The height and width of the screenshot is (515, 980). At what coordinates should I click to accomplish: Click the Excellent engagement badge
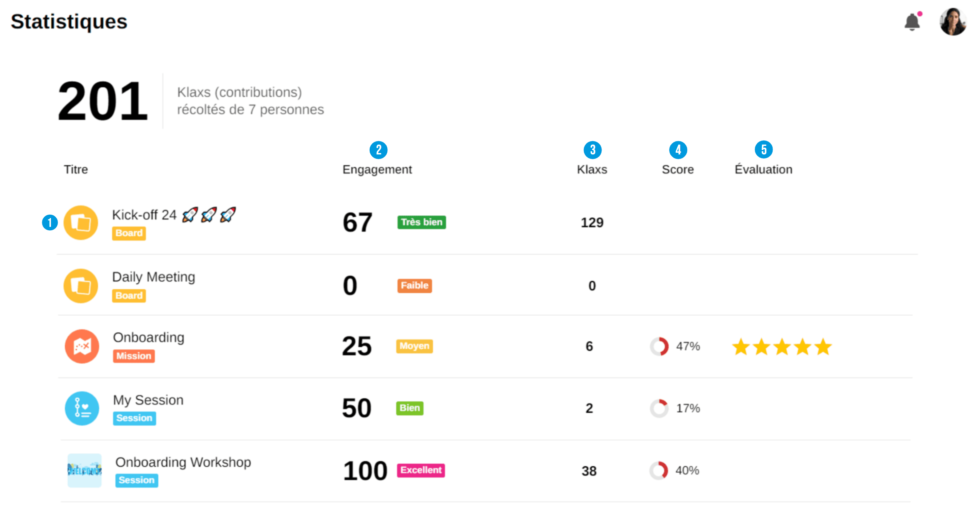[421, 470]
